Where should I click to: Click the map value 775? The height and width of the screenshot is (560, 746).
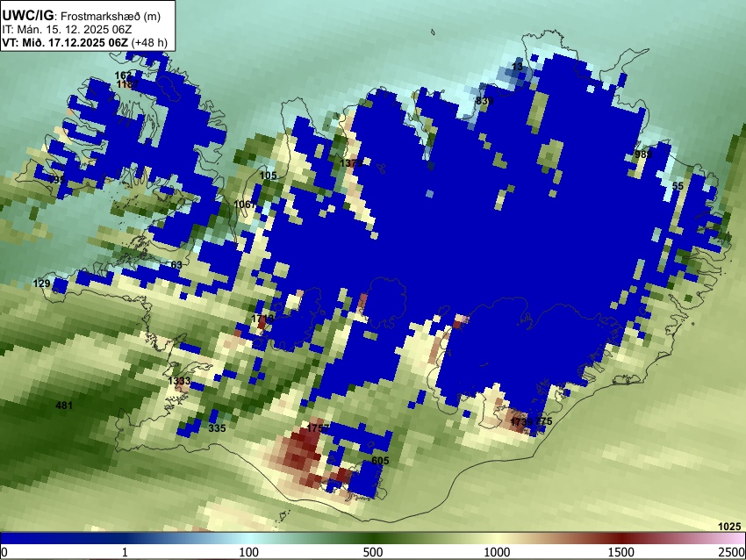(x=544, y=421)
